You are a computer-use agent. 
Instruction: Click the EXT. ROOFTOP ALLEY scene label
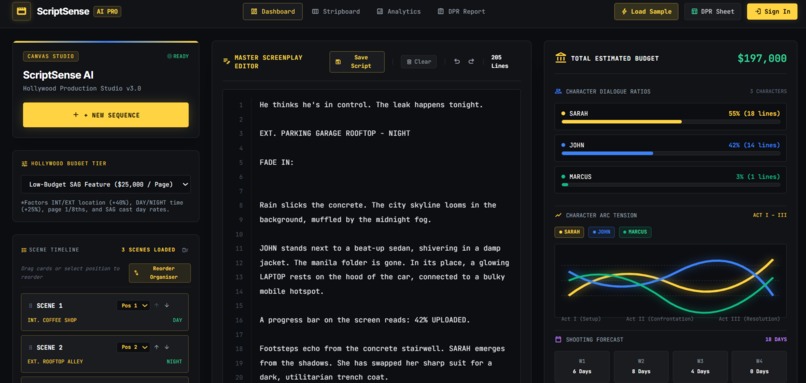point(55,362)
